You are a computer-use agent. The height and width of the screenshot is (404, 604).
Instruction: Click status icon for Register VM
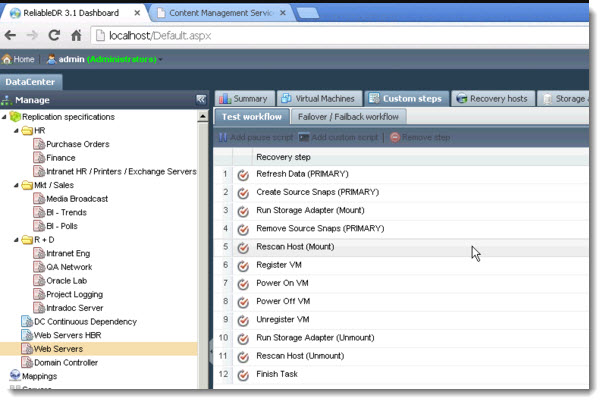pyautogui.click(x=243, y=266)
